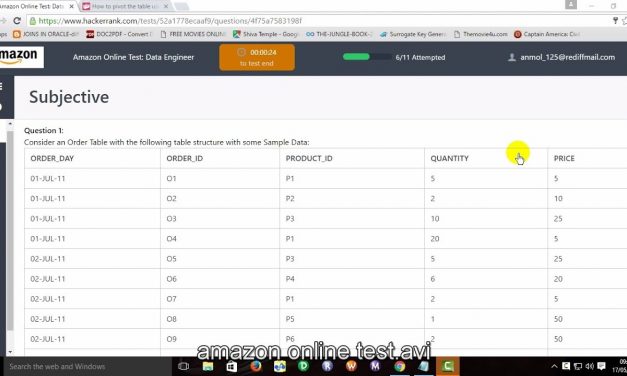Click the 'Search the web and Windows' box
627x376 pixels.
[x=88, y=366]
